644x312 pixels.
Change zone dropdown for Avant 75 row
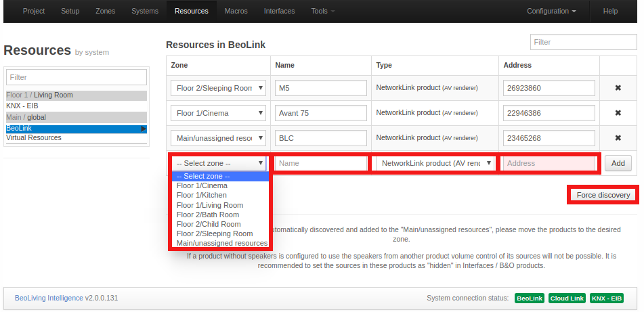pyautogui.click(x=219, y=113)
